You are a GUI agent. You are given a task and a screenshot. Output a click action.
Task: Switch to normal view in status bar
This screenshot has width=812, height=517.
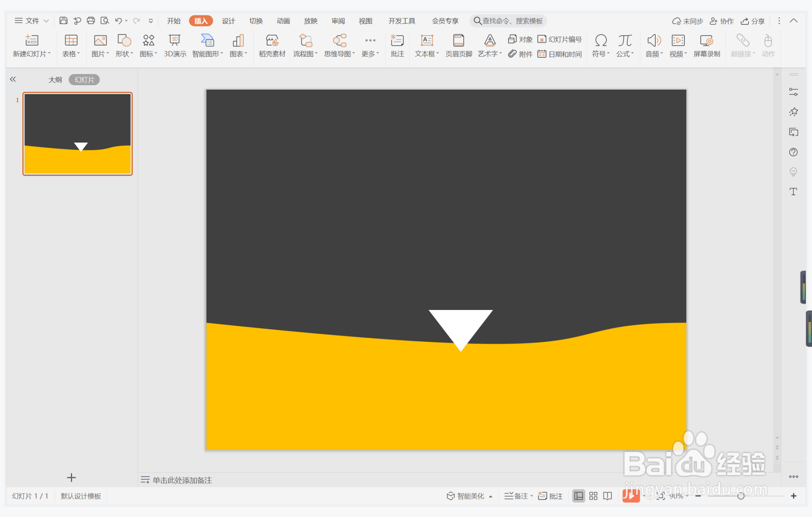[x=578, y=496]
